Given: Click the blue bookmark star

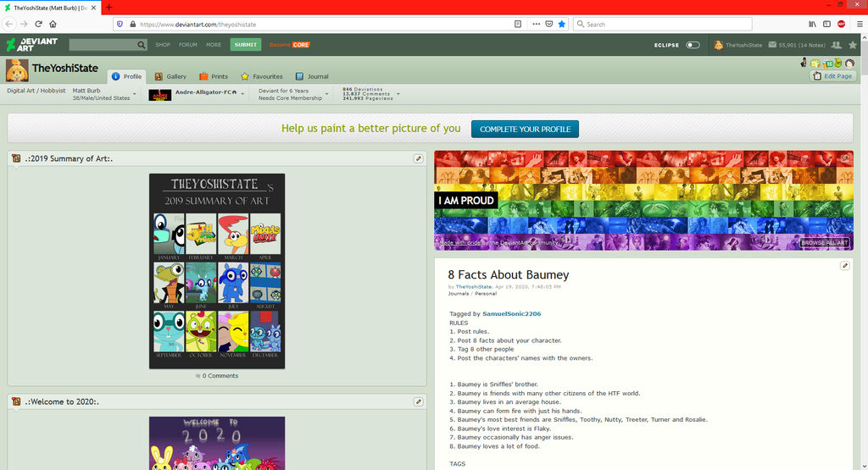Looking at the screenshot, I should [562, 24].
